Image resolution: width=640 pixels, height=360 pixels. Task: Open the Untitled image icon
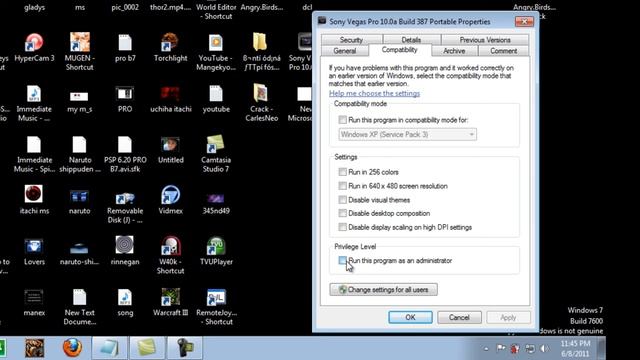click(x=170, y=145)
